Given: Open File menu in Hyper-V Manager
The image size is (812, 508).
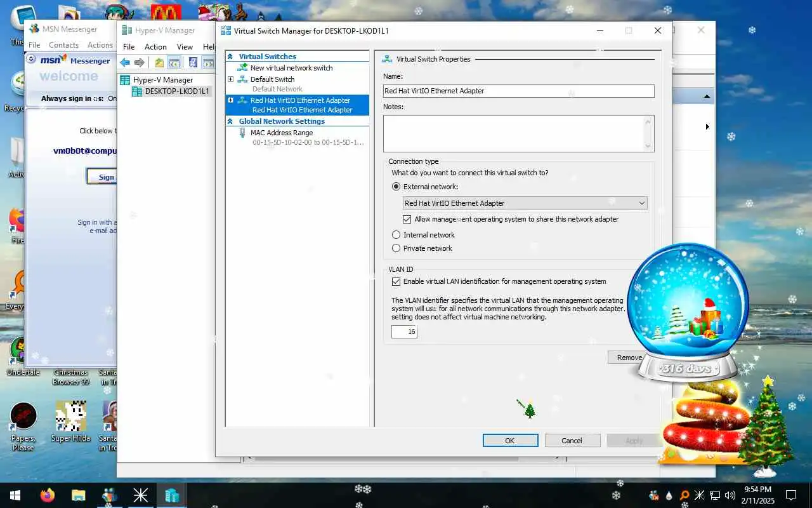Looking at the screenshot, I should 129,47.
